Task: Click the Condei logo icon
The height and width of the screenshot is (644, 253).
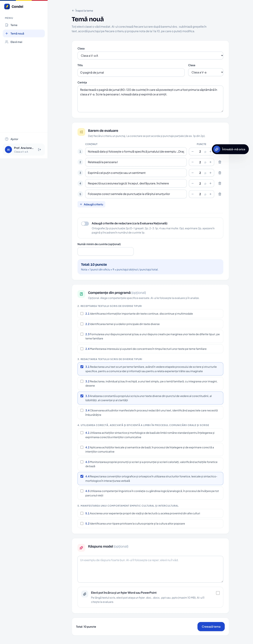Action: 7,7
